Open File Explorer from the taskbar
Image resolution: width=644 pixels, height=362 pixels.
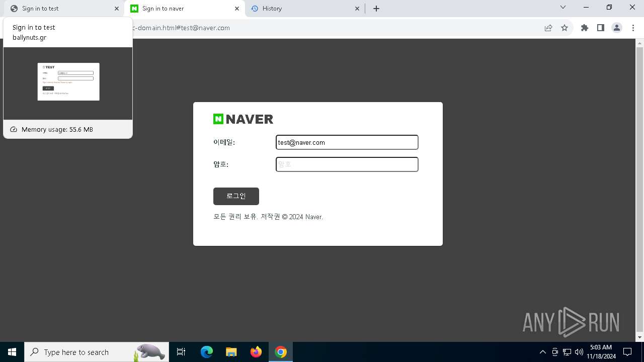[x=231, y=352]
